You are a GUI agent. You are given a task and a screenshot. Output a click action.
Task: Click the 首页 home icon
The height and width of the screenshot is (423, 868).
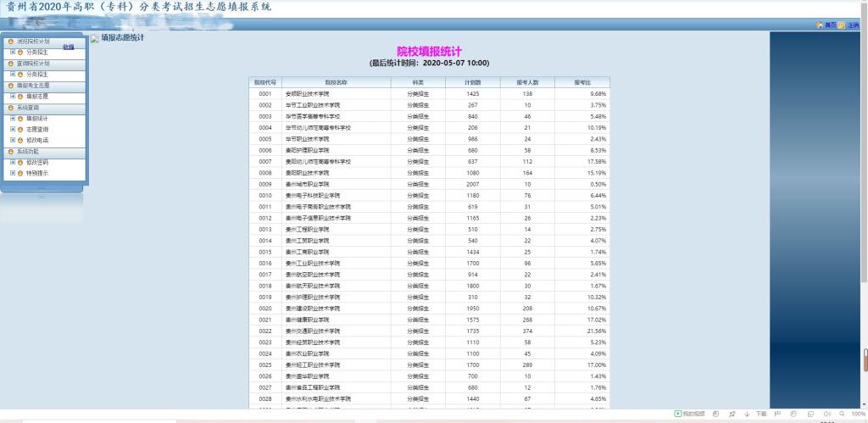(819, 25)
